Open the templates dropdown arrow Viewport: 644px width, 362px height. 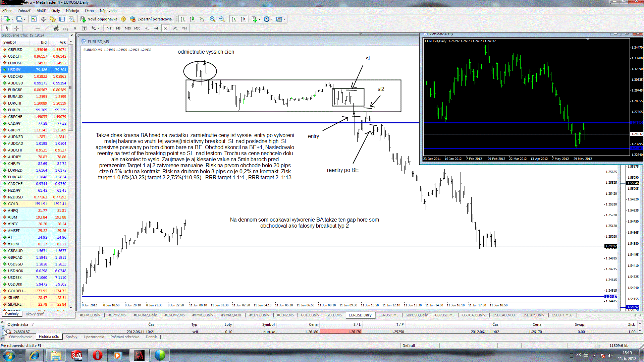coord(284,19)
